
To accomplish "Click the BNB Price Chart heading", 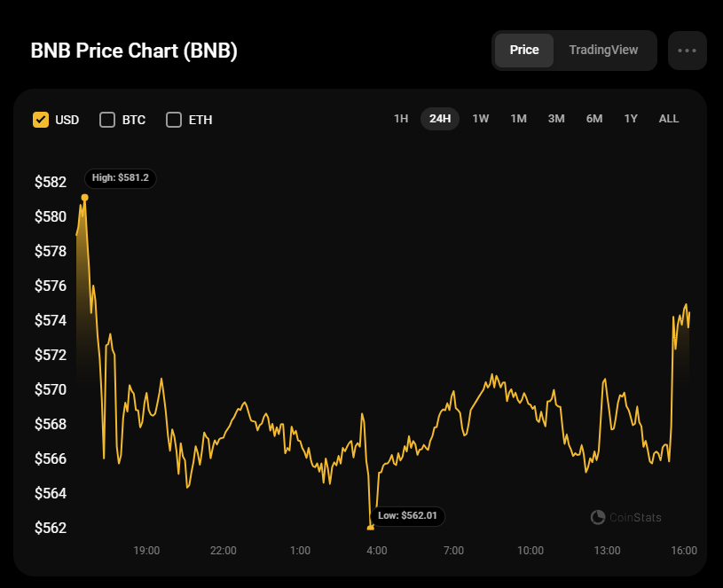I will point(134,51).
